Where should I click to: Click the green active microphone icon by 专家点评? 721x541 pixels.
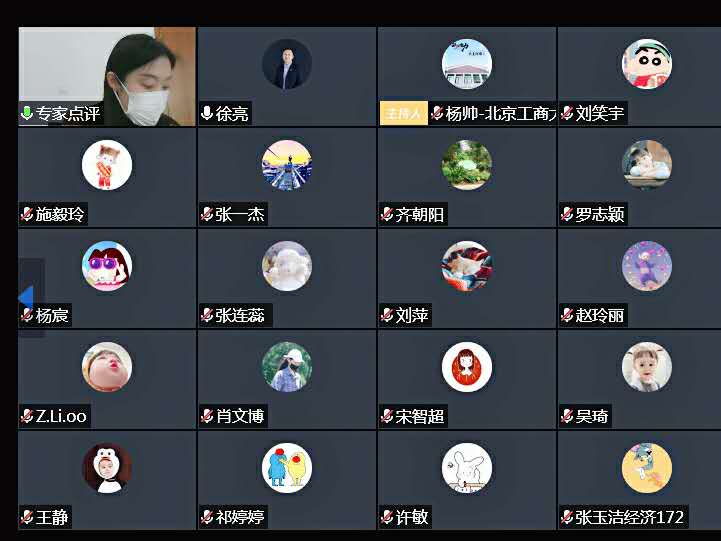[x=27, y=113]
